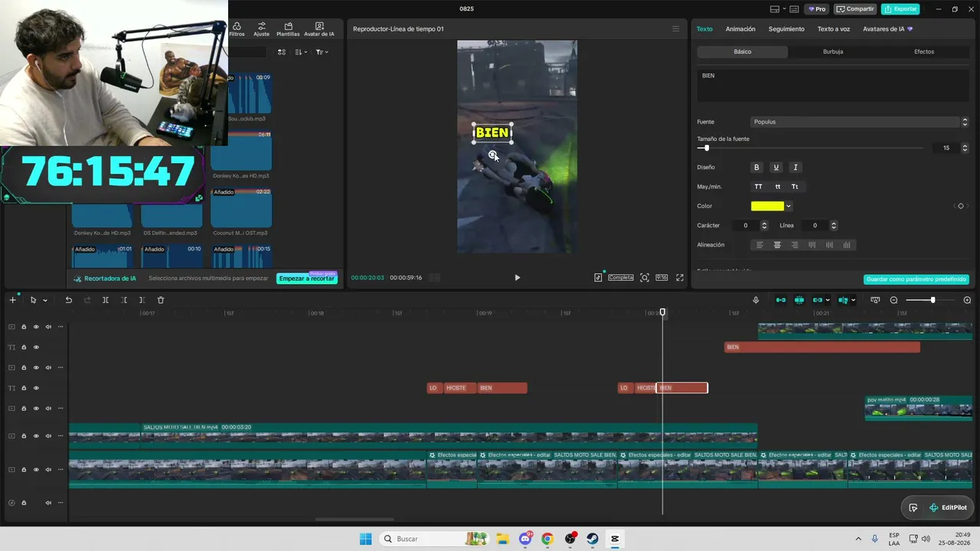Open the EditPilot assistant
Screen dimensions: 980x551
coord(948,507)
